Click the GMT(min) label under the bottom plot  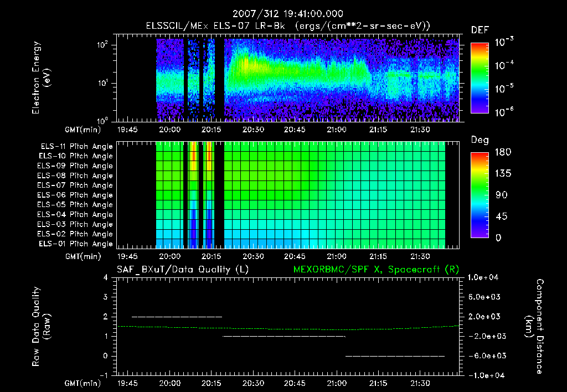pyautogui.click(x=83, y=383)
